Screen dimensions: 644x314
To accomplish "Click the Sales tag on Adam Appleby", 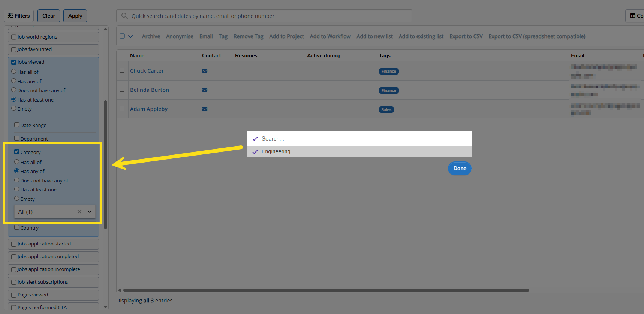I will click(x=386, y=110).
